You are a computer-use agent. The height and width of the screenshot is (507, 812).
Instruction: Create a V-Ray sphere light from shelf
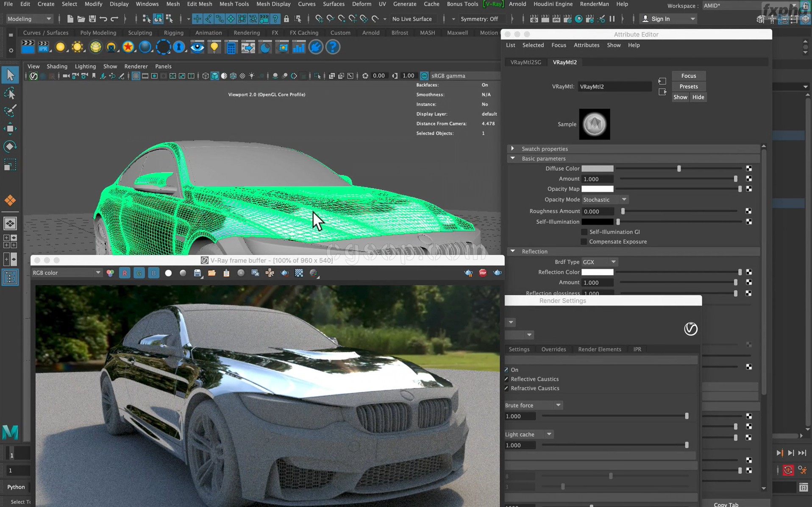pos(60,47)
